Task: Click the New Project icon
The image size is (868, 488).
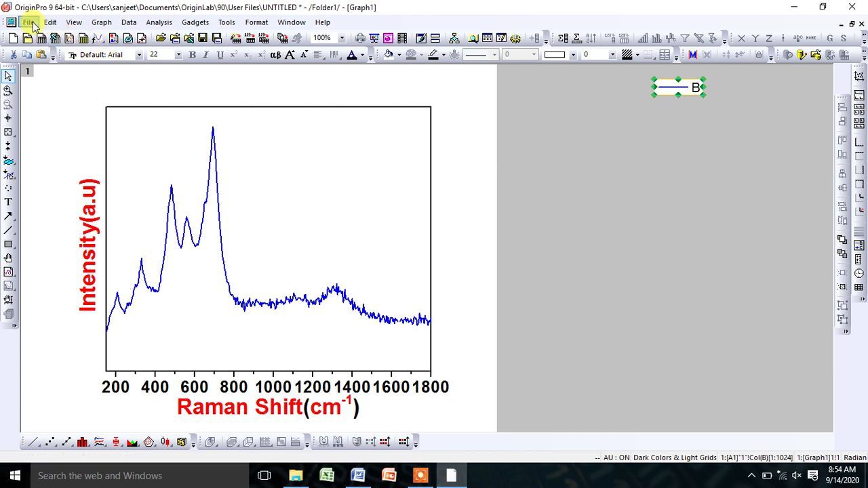Action: click(13, 38)
